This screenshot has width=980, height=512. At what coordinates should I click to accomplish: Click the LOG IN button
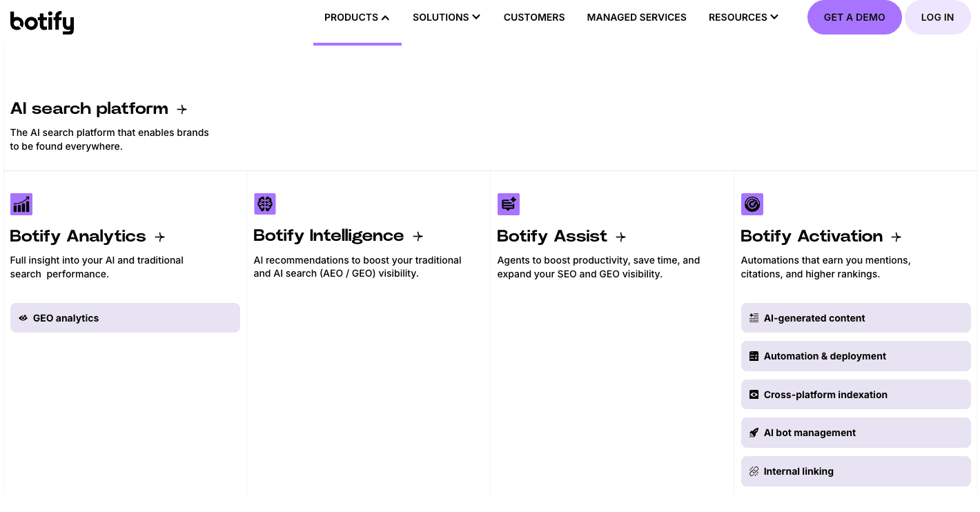(x=937, y=17)
